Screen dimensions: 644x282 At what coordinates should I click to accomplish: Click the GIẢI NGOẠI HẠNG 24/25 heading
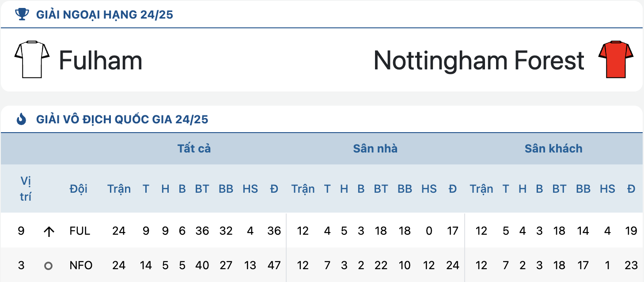105,15
